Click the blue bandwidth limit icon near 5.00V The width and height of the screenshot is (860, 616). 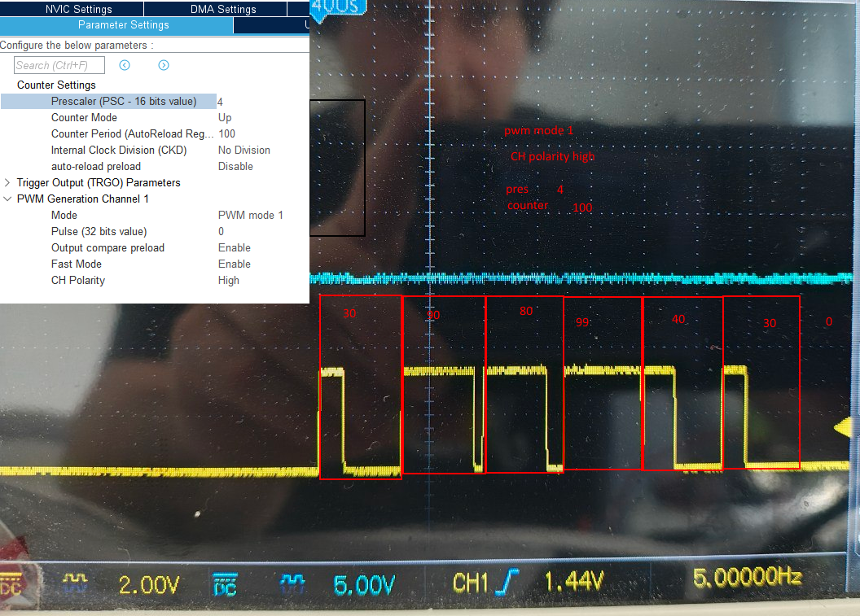tap(292, 581)
